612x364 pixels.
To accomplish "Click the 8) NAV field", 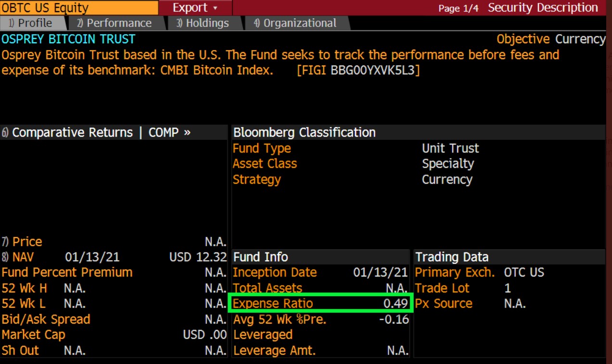I will click(23, 257).
